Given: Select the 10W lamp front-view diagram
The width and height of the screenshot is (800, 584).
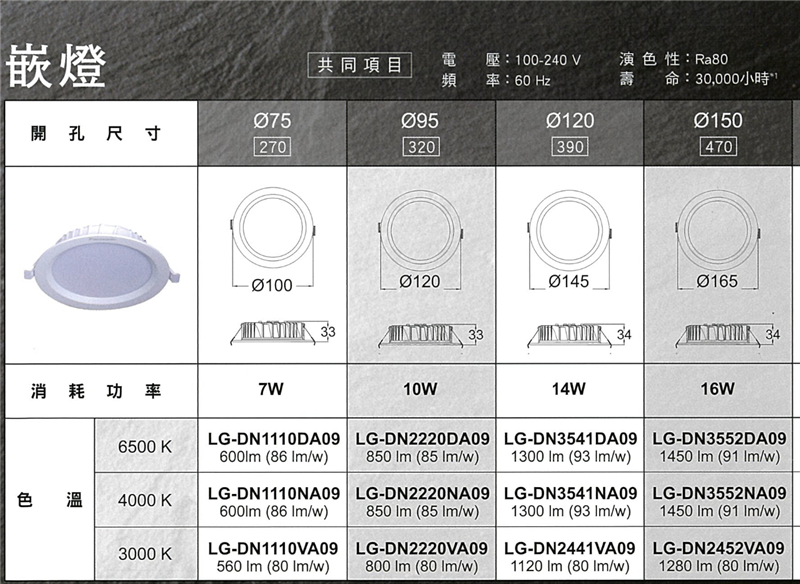Looking at the screenshot, I should point(419,238).
